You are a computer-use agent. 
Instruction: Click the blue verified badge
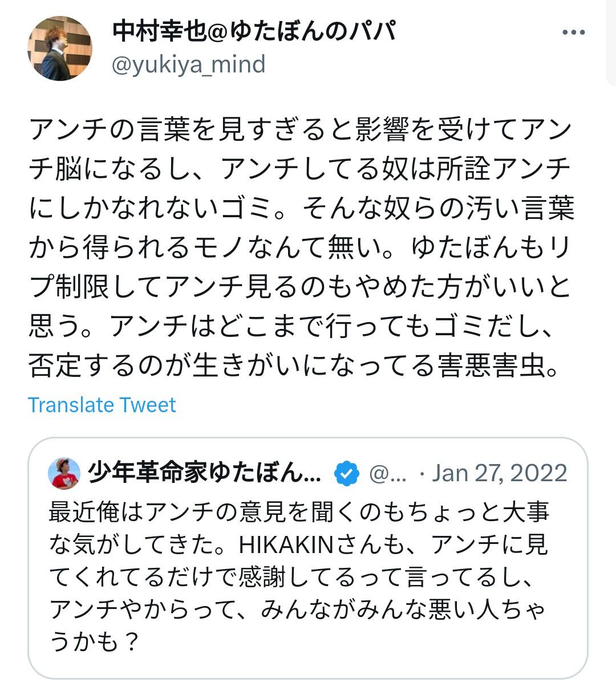click(x=346, y=474)
